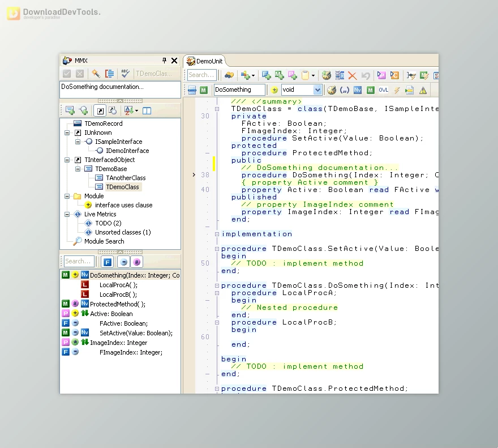The height and width of the screenshot is (448, 498).
Task: Toggle the OVL overload button
Action: pos(383,90)
